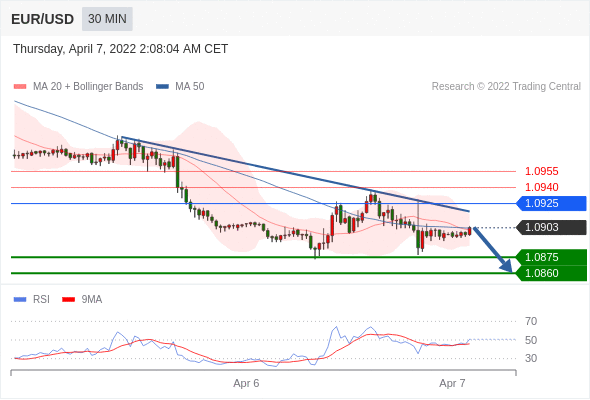
Task: Toggle the MA 20 + Bollinger Bands legend
Action: coord(78,87)
